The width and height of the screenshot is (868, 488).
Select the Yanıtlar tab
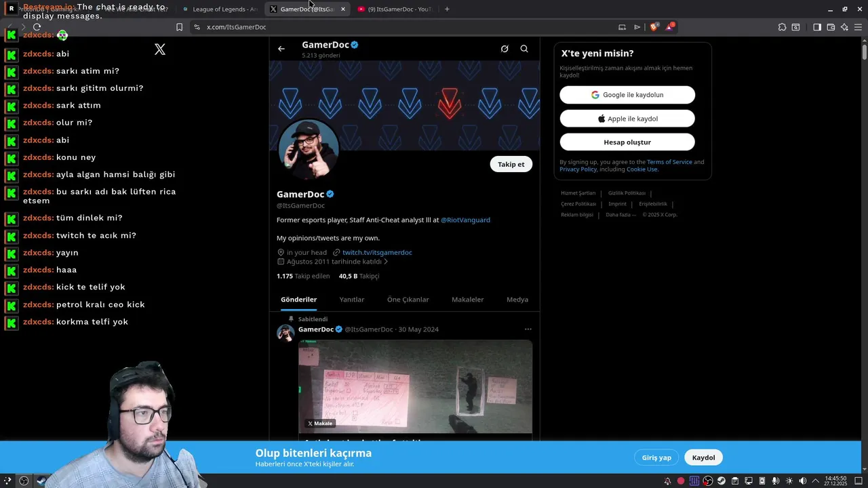coord(352,300)
